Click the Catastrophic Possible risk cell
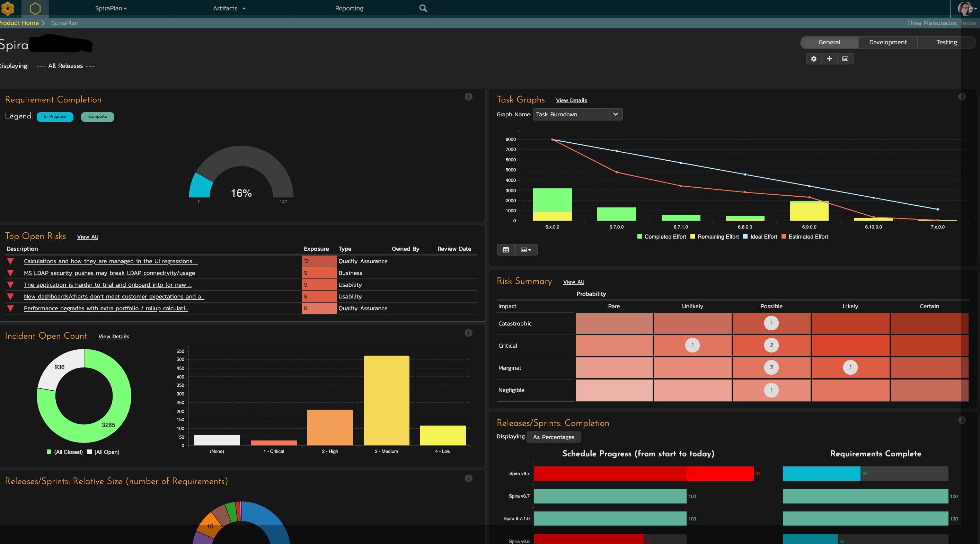The image size is (980, 544). [771, 323]
